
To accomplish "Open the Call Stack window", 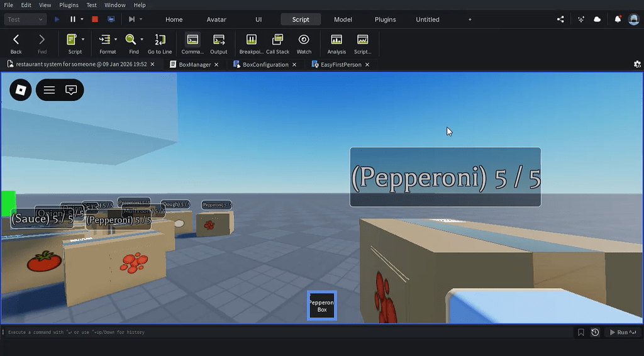I will tap(277, 43).
